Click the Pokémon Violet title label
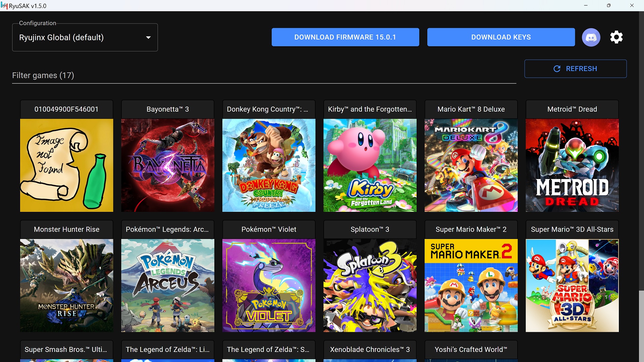644x362 pixels. click(269, 230)
